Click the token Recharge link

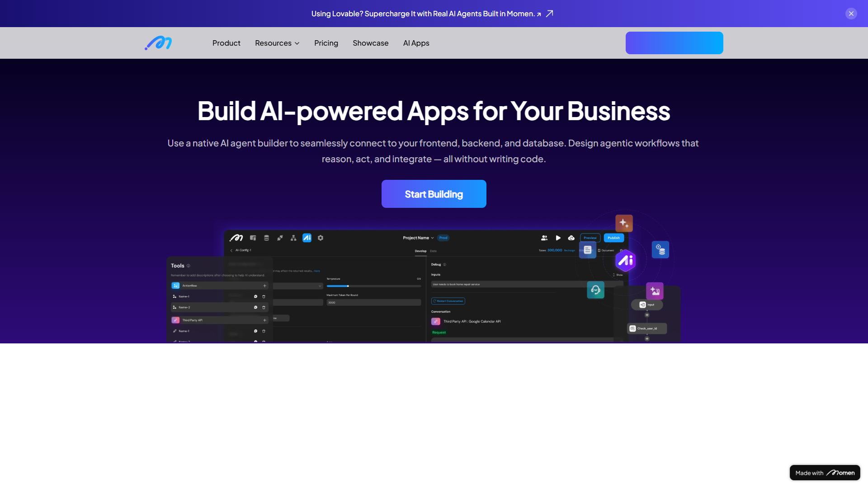click(x=570, y=250)
